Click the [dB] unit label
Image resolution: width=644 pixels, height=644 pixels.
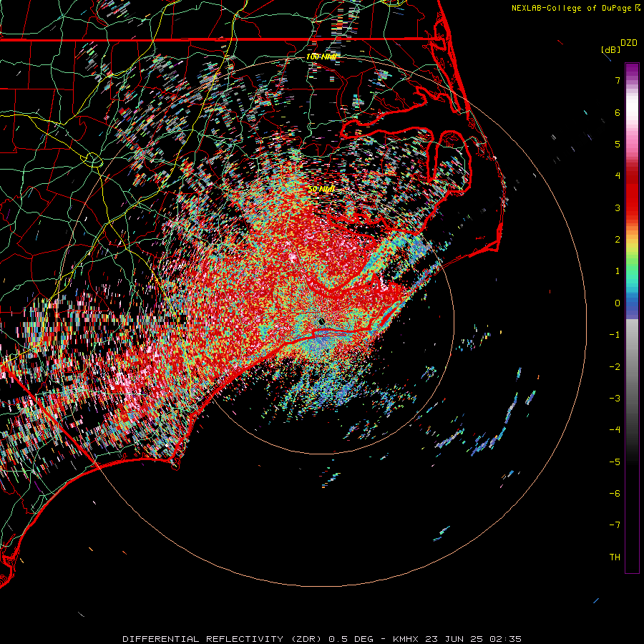611,49
